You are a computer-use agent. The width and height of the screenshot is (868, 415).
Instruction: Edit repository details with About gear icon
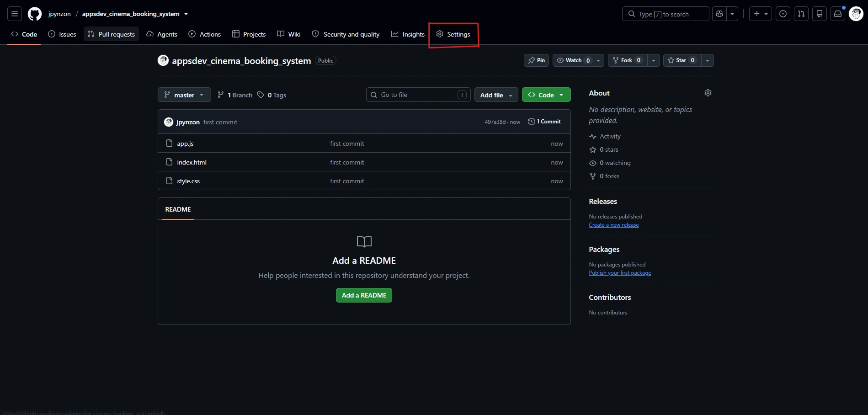(x=708, y=93)
